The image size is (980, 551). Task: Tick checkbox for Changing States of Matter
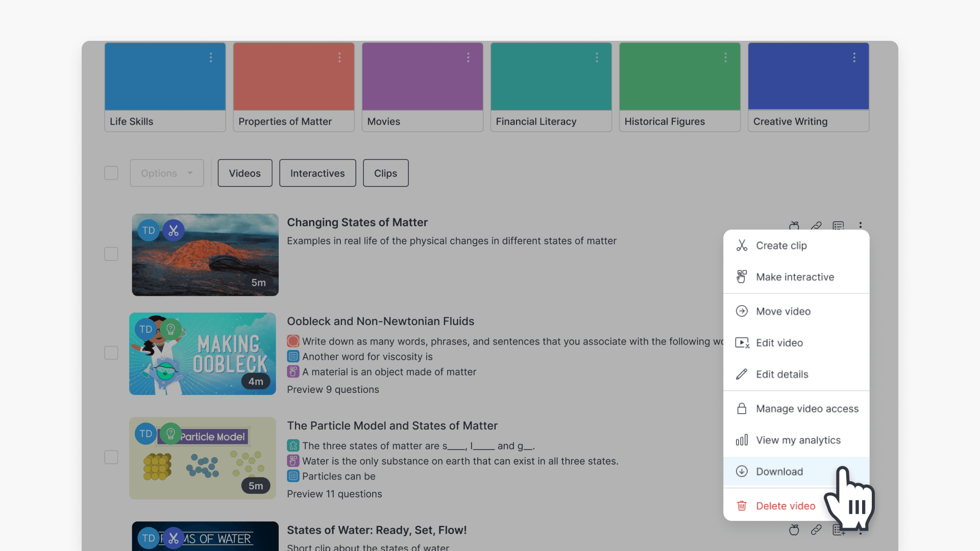[x=111, y=254]
